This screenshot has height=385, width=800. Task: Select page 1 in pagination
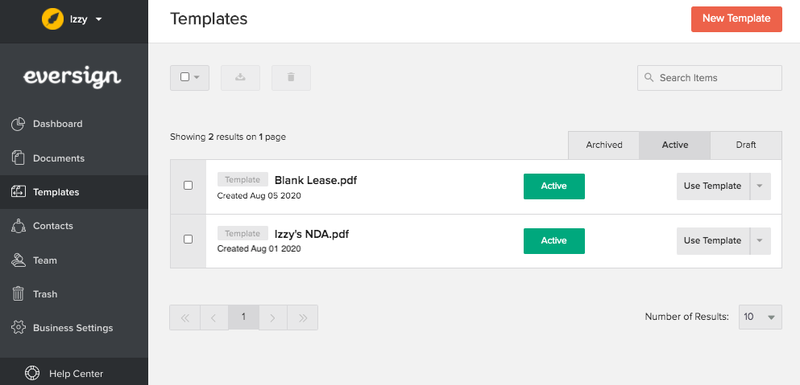coord(243,318)
